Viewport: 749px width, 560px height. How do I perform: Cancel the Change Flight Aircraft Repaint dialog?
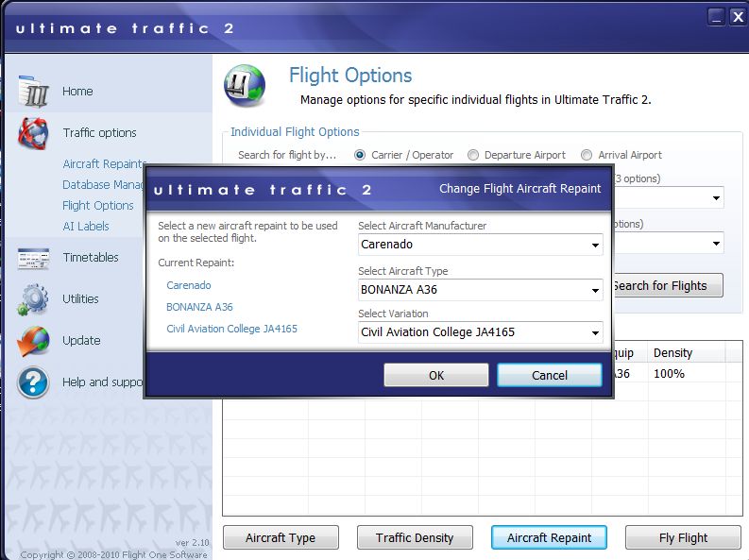pyautogui.click(x=550, y=375)
